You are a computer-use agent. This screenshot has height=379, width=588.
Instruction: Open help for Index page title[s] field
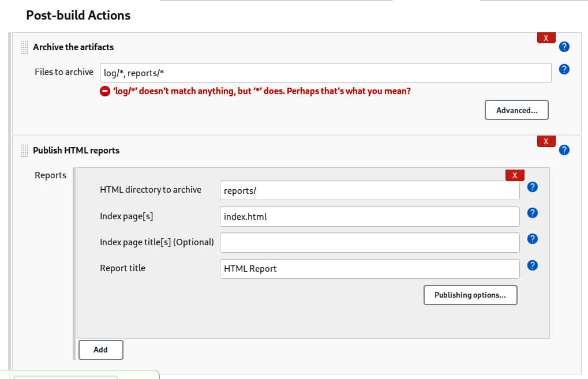pos(533,239)
